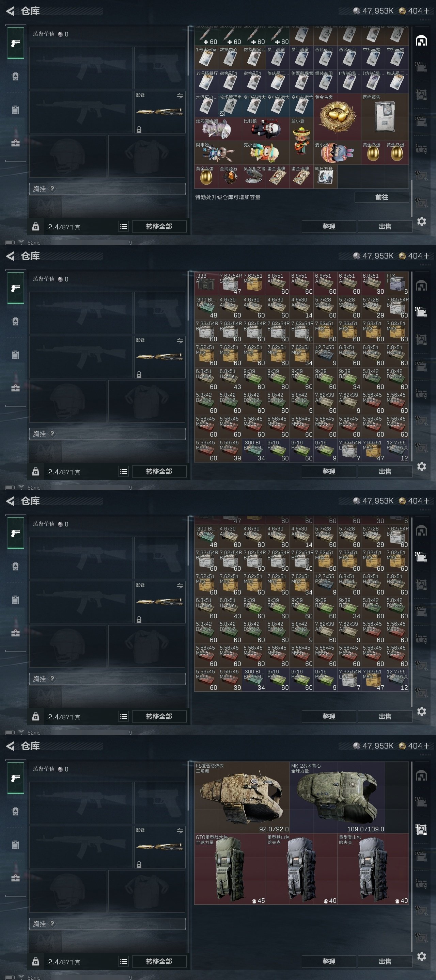Click the GTO重型战术包 backpack
Image resolution: width=436 pixels, height=980 pixels.
coord(230,869)
